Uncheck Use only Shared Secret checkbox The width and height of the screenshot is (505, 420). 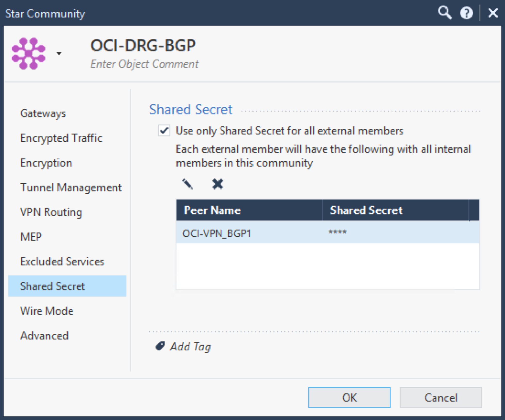pos(164,130)
